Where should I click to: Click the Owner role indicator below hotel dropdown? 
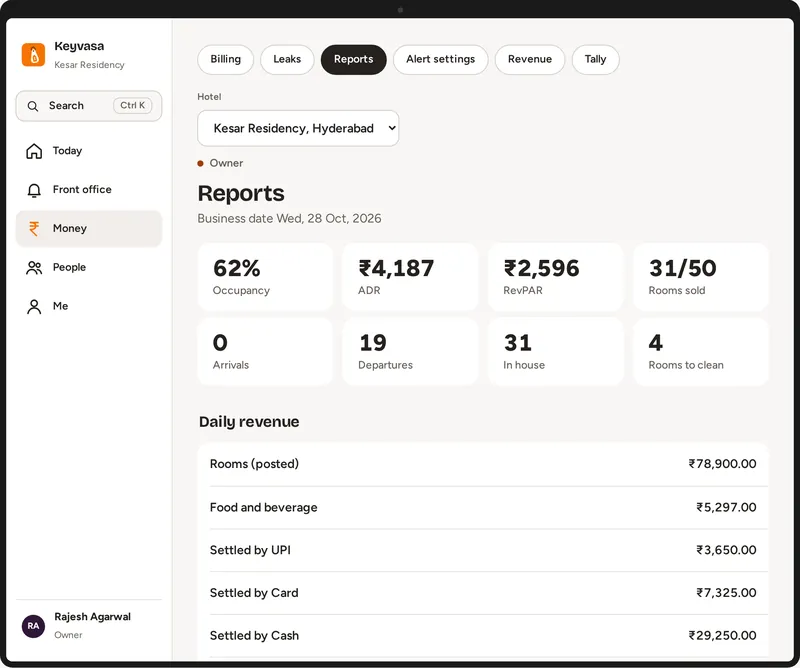click(220, 163)
